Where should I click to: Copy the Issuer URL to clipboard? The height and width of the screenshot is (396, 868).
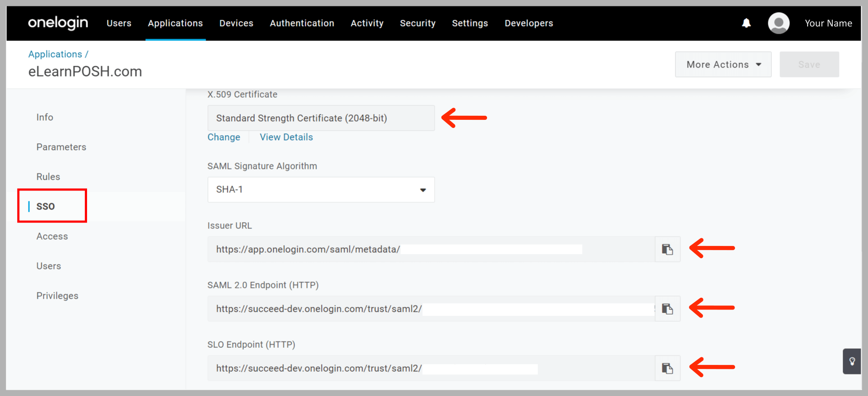pyautogui.click(x=667, y=249)
